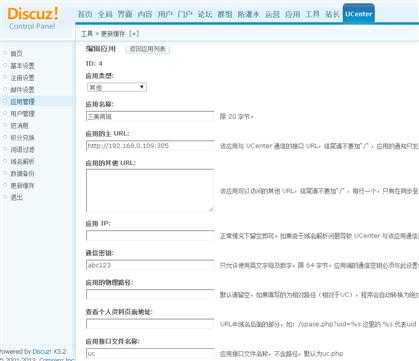Image resolution: width=419 pixels, height=361 pixels.
Task: Open 积分兑换 in the sidebar
Action: click(22, 138)
